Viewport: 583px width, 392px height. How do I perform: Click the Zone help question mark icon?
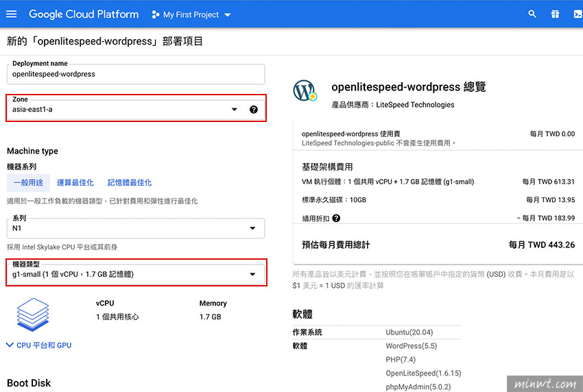point(254,110)
